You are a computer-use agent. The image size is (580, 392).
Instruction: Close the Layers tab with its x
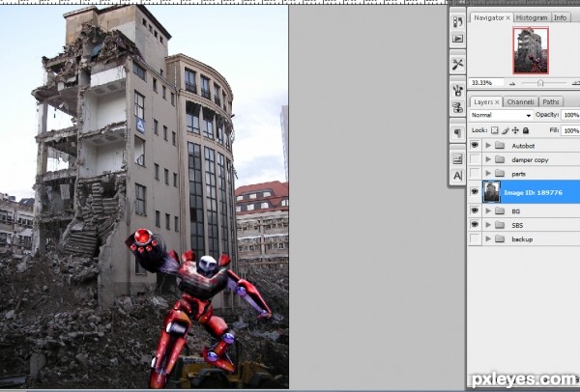coord(497,102)
